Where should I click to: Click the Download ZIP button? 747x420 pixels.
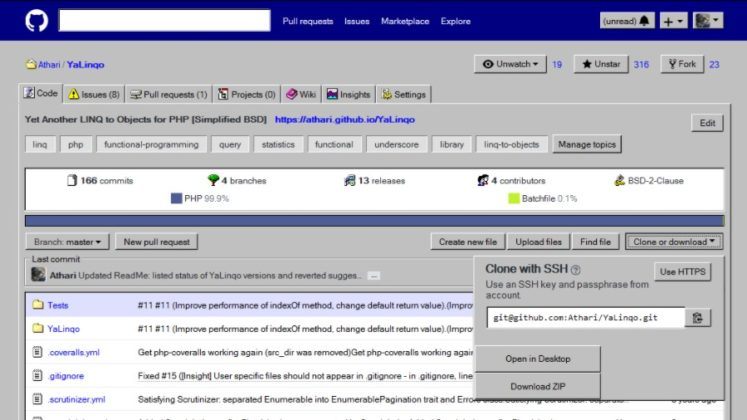(x=537, y=387)
